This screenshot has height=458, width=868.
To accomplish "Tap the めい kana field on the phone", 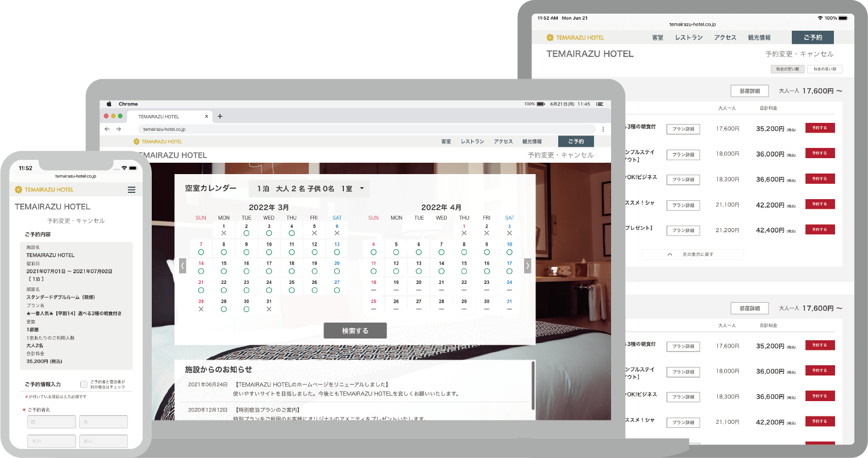I will coord(103,441).
